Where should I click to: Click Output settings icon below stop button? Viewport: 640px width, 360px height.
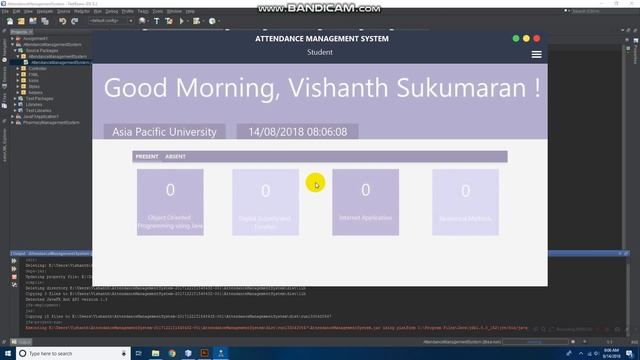[x=14, y=284]
